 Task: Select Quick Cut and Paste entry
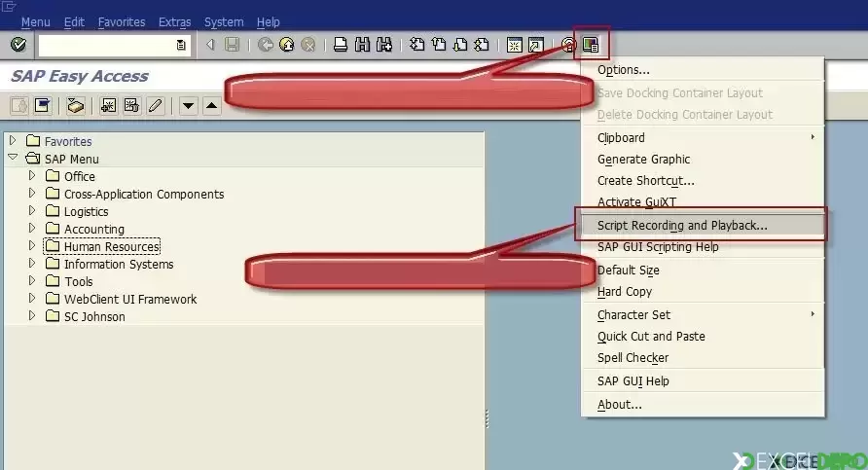pyautogui.click(x=703, y=336)
